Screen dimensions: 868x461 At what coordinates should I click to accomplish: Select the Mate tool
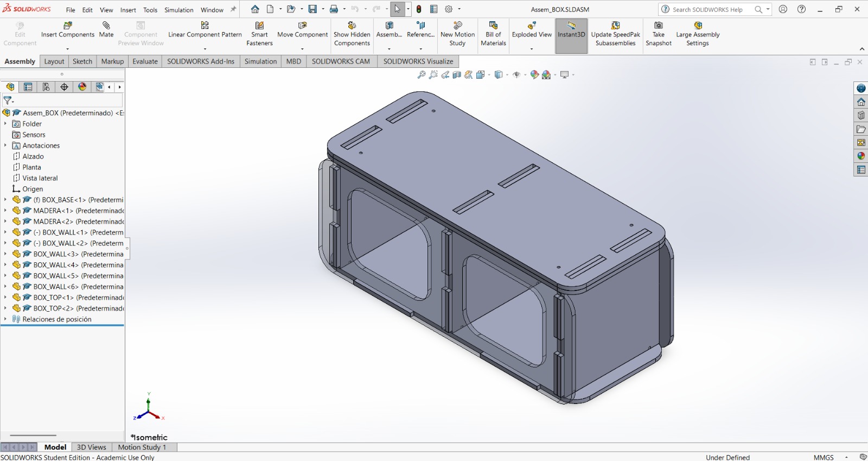[106, 30]
